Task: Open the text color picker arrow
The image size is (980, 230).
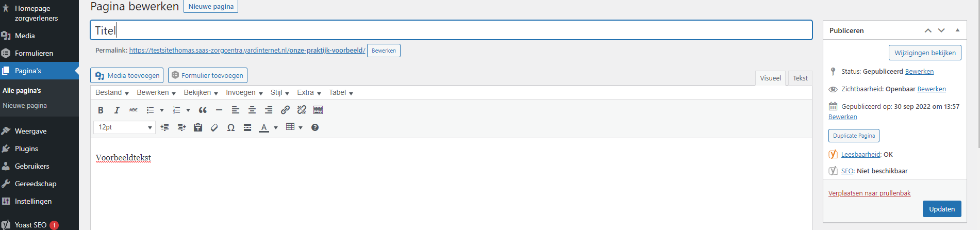Action: 276,127
